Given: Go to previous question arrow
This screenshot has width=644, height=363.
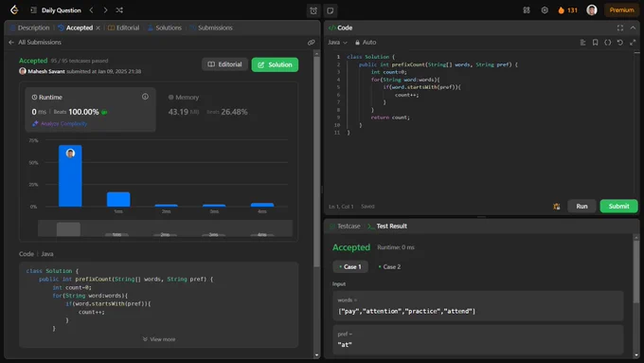Looking at the screenshot, I should 91,10.
